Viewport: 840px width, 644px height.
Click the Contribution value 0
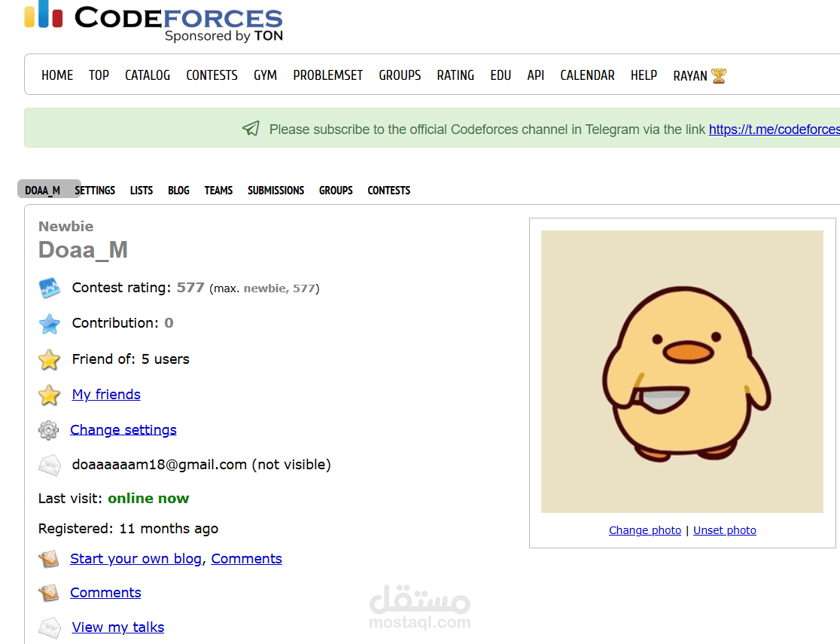[169, 323]
